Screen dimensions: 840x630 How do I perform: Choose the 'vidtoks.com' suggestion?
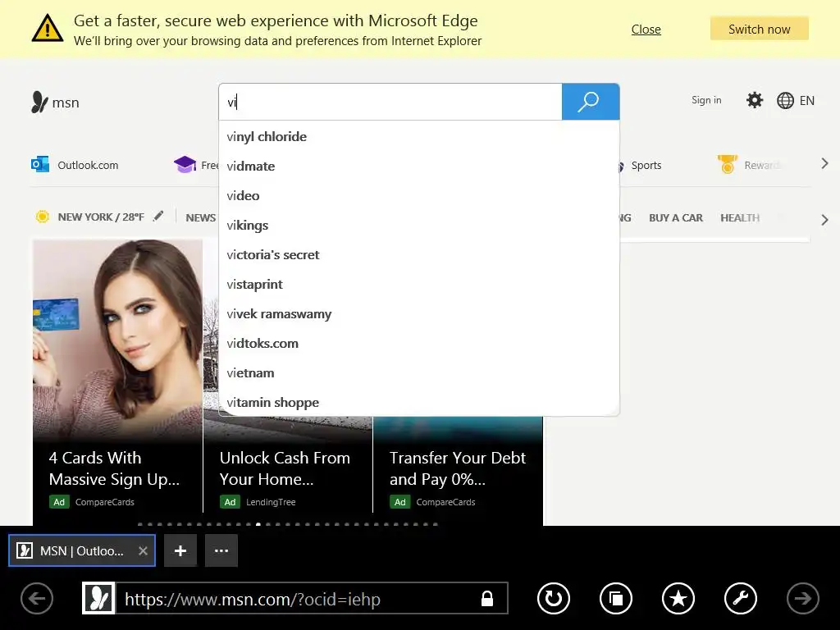[419, 344]
